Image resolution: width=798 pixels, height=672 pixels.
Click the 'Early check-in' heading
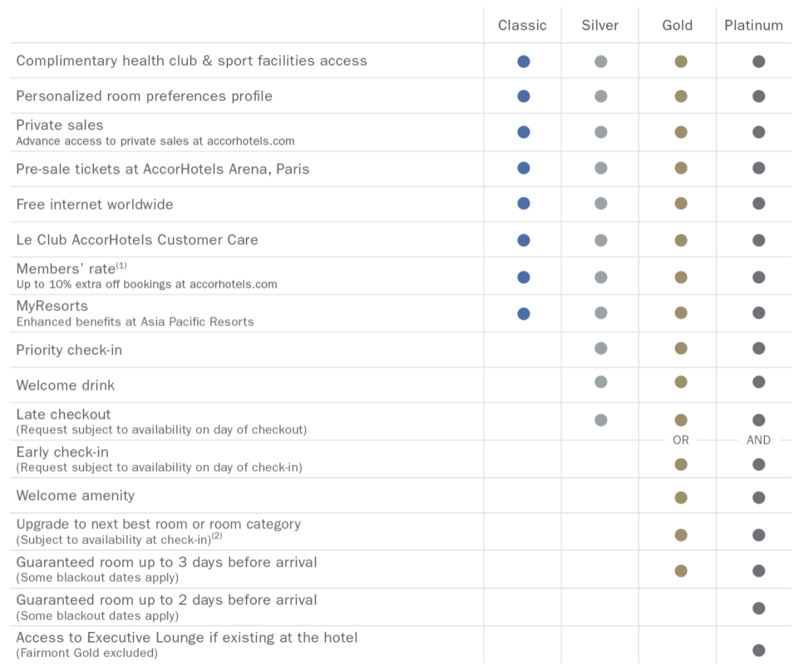62,452
